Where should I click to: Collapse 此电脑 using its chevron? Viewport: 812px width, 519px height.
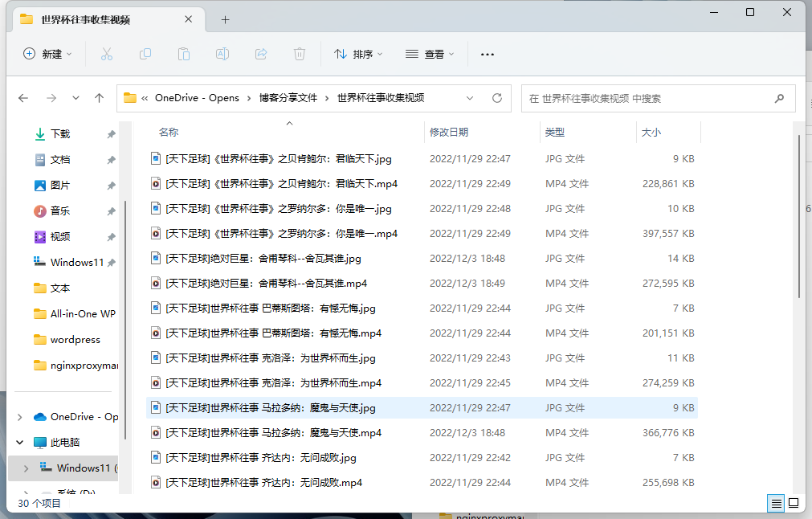[x=18, y=441]
